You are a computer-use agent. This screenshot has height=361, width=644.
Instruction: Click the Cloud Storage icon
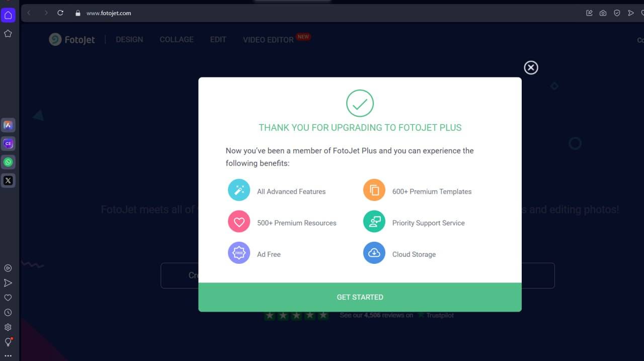coord(374,253)
